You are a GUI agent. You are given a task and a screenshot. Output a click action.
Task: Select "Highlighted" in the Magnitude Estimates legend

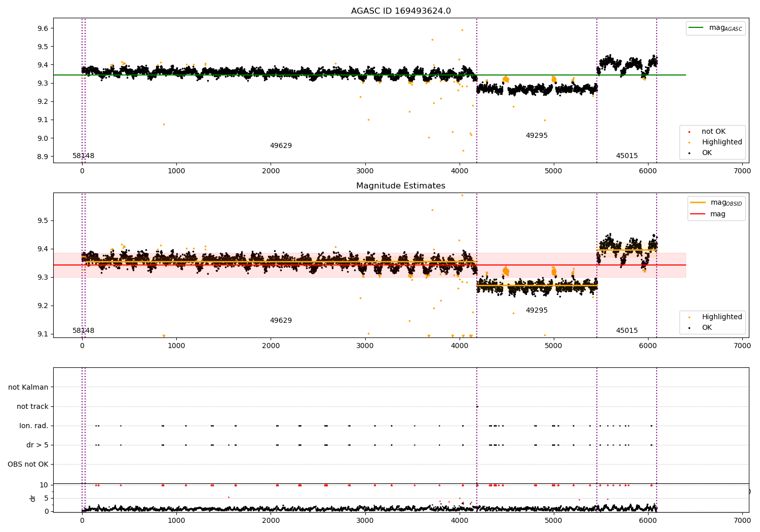point(716,317)
